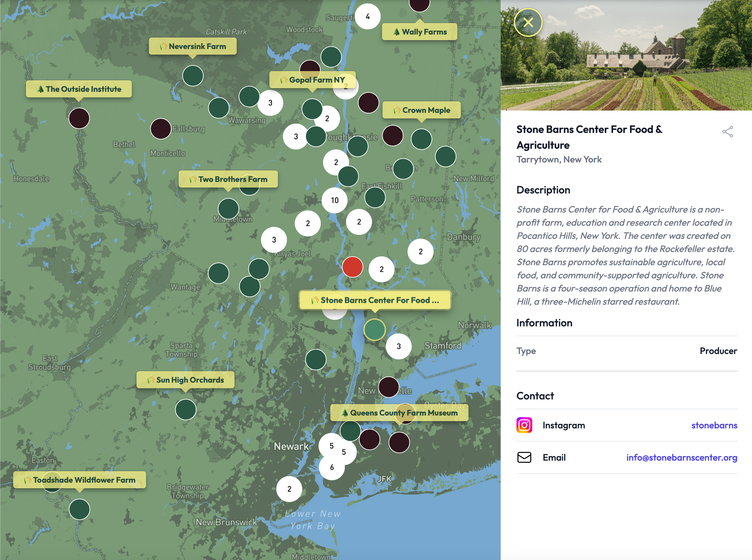
Task: Click info@stonebarnscenter.org email link
Action: point(682,457)
